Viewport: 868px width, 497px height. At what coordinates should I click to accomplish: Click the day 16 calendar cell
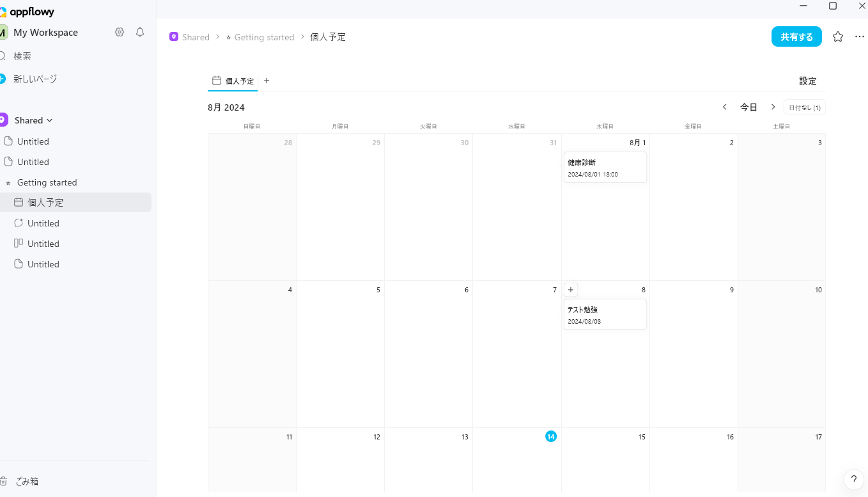point(694,460)
